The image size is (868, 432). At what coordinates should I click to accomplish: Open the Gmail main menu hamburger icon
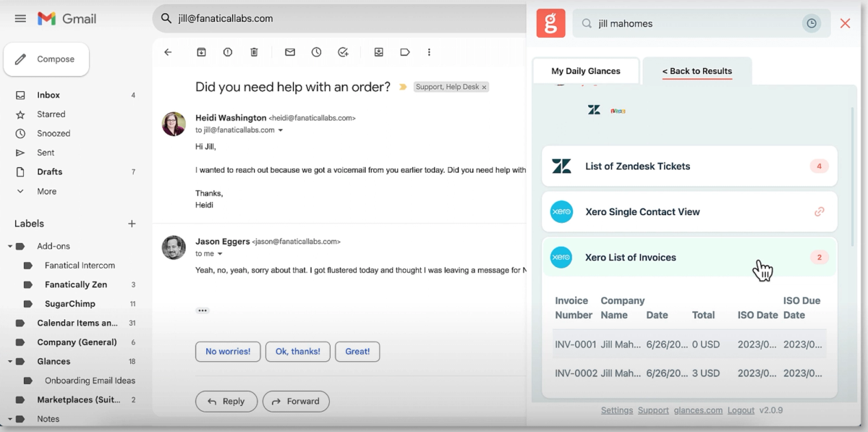pos(20,19)
